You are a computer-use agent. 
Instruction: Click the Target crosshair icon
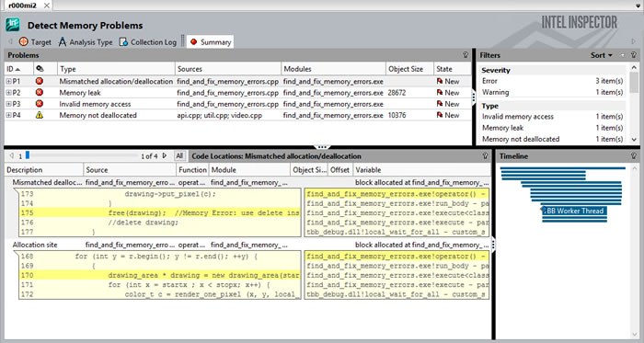point(24,42)
